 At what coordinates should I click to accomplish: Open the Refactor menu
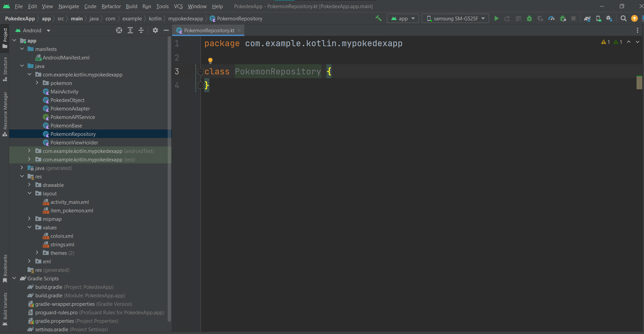coord(111,6)
